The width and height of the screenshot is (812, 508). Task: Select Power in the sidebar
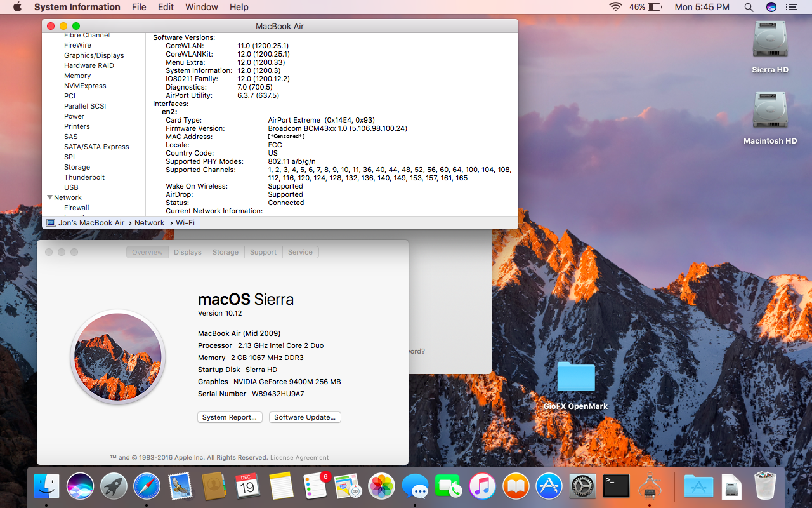pos(74,116)
